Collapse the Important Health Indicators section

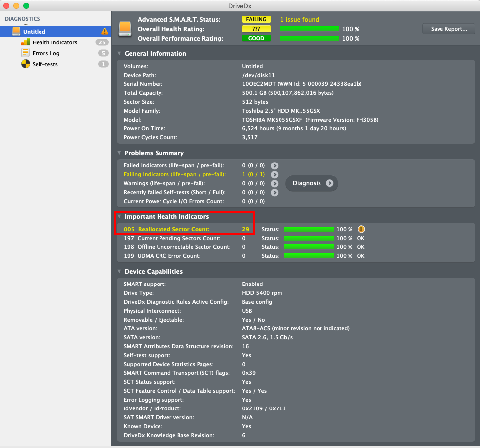tap(119, 217)
